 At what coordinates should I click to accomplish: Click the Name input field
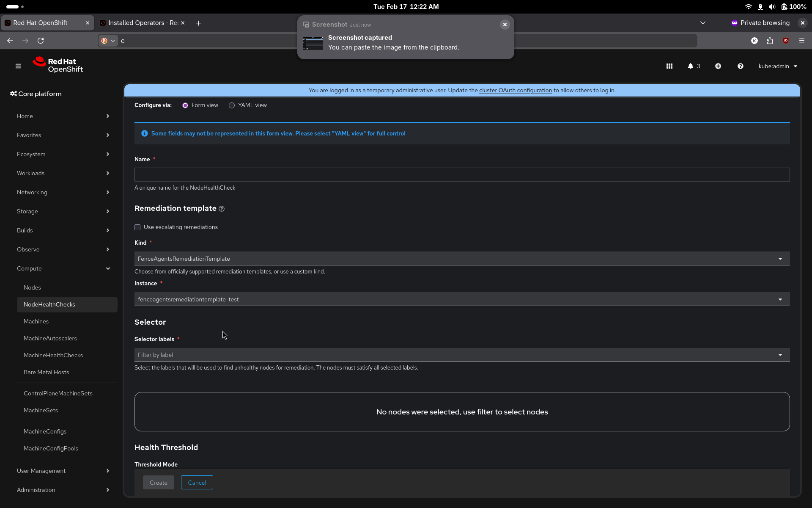(462, 174)
